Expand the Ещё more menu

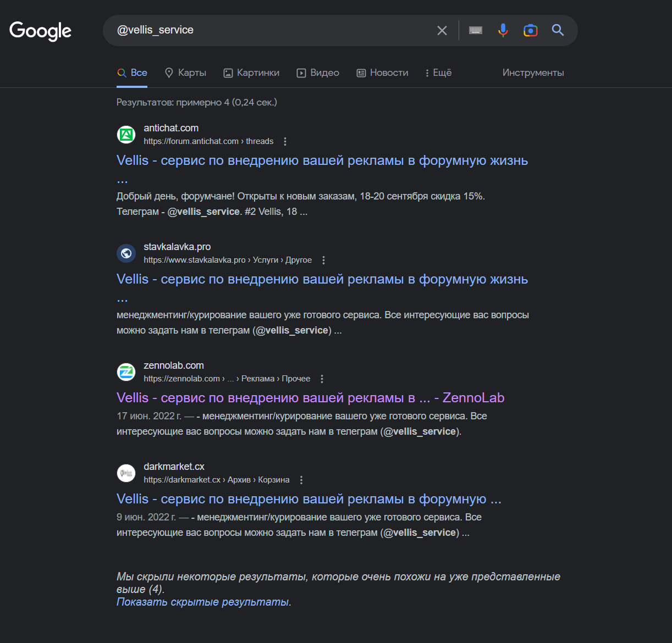point(438,73)
